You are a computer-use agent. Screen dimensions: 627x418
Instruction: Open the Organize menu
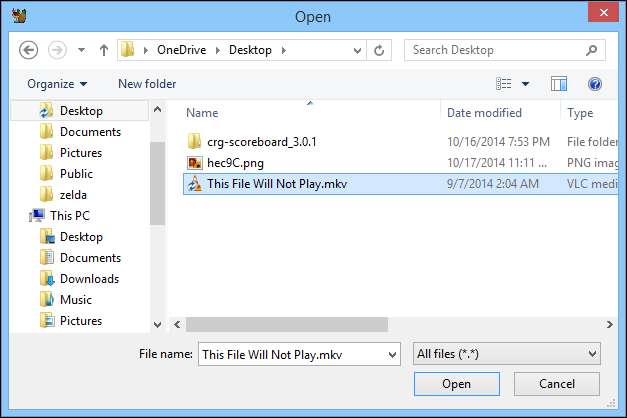pos(57,84)
